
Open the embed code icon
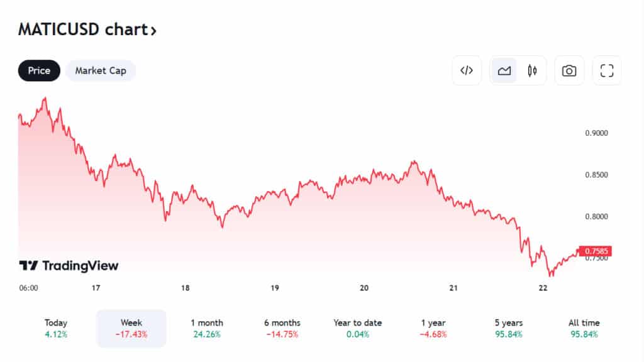click(x=467, y=70)
